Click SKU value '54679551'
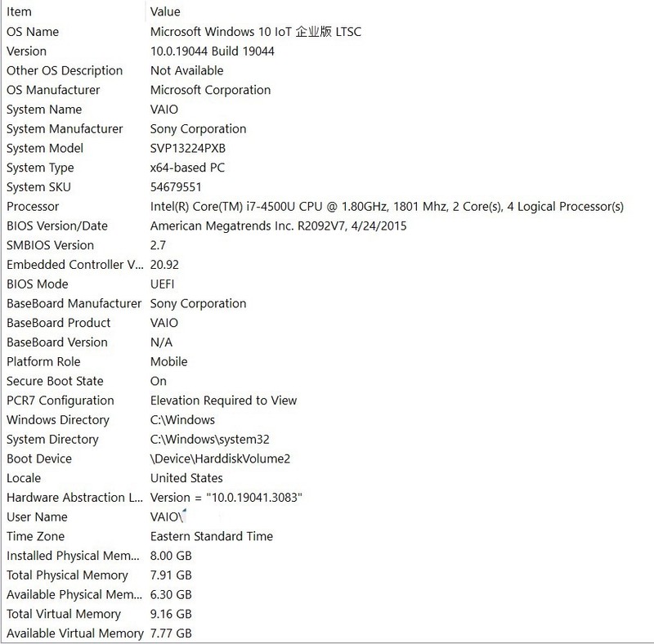The height and width of the screenshot is (644, 654). pos(176,187)
